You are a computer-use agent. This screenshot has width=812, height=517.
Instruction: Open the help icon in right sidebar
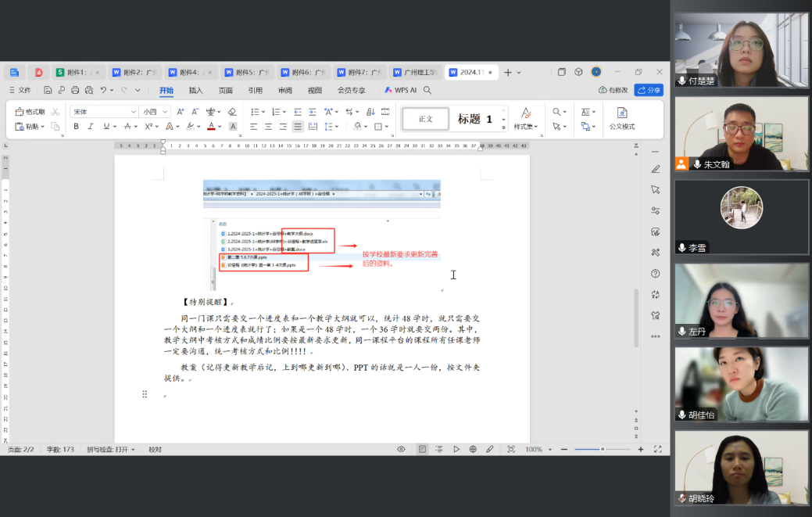click(x=655, y=274)
